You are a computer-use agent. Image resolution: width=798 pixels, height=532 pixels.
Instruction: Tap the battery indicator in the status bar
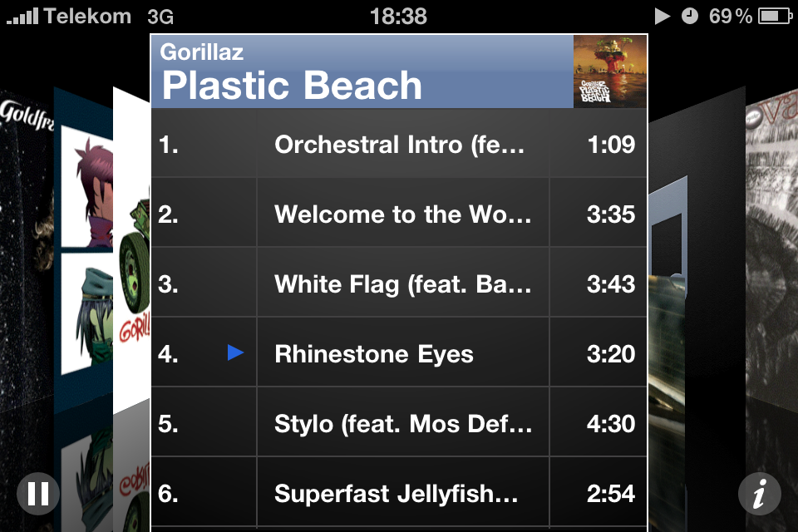[776, 14]
